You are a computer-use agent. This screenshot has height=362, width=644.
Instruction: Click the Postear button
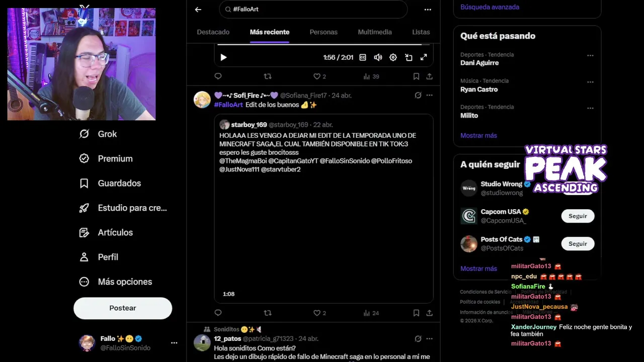123,308
